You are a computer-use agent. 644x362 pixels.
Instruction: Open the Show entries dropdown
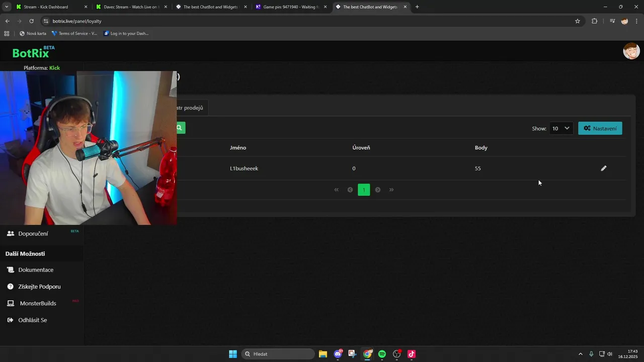point(561,128)
